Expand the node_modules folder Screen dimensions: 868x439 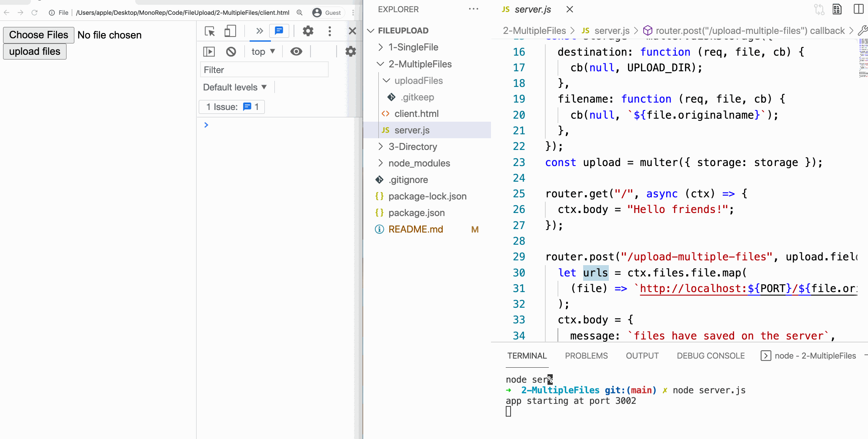(427, 163)
